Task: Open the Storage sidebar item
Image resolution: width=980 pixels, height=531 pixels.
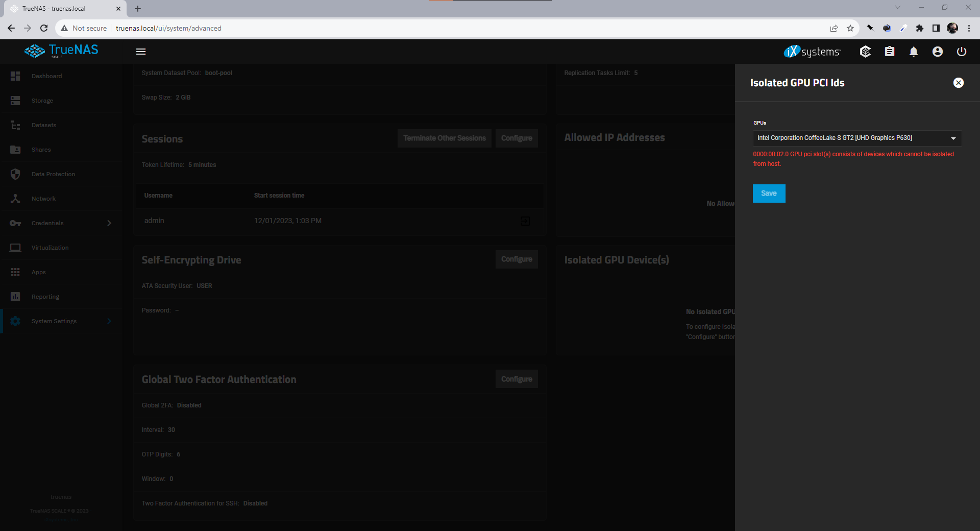Action: click(42, 101)
